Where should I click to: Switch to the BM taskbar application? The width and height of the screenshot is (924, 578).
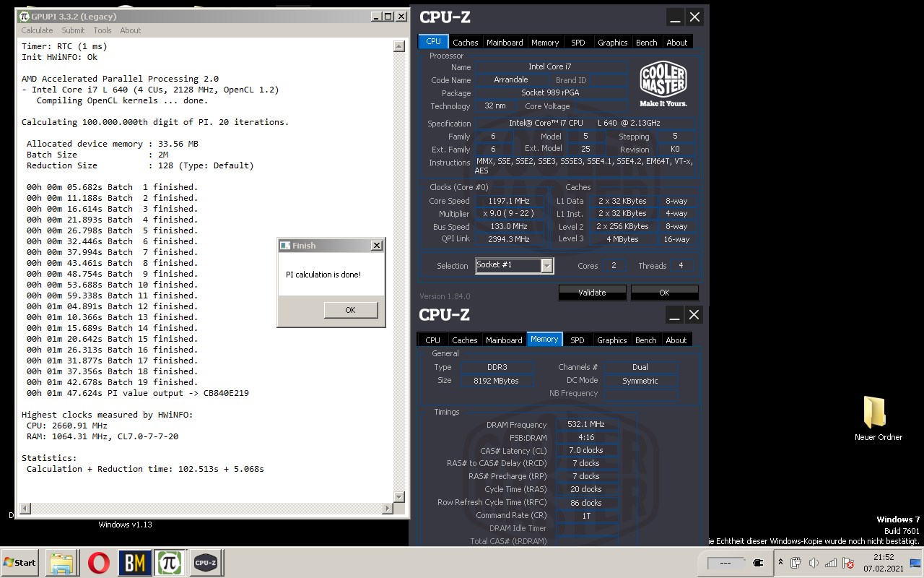point(134,562)
